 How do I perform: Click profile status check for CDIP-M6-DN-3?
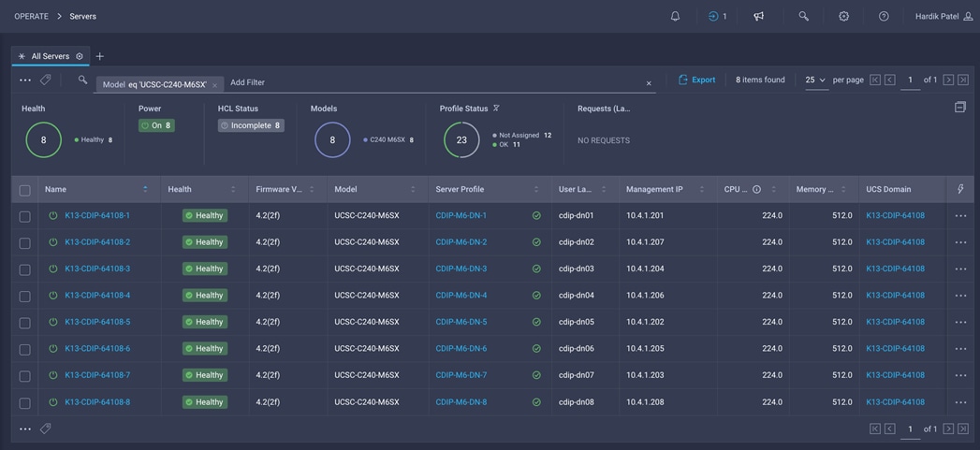(x=536, y=269)
